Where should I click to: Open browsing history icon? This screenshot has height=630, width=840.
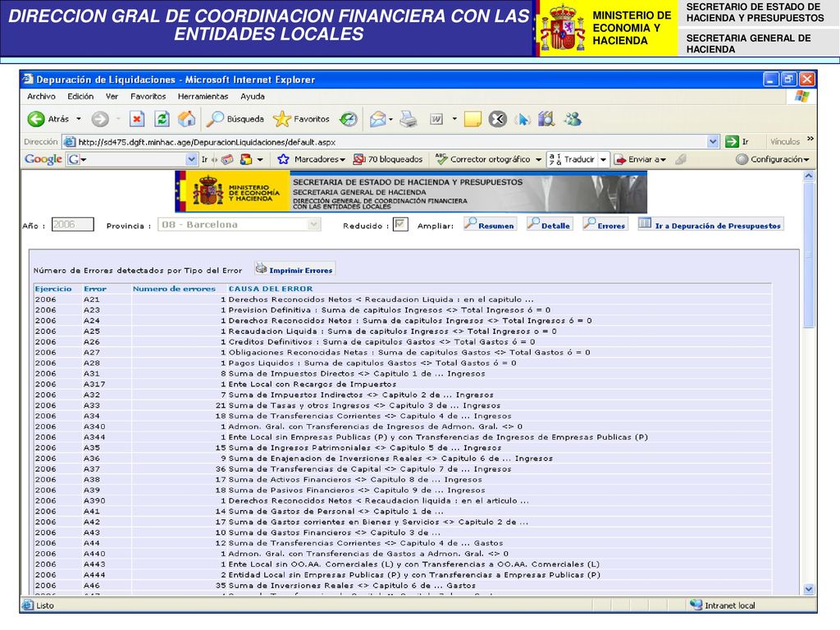349,119
